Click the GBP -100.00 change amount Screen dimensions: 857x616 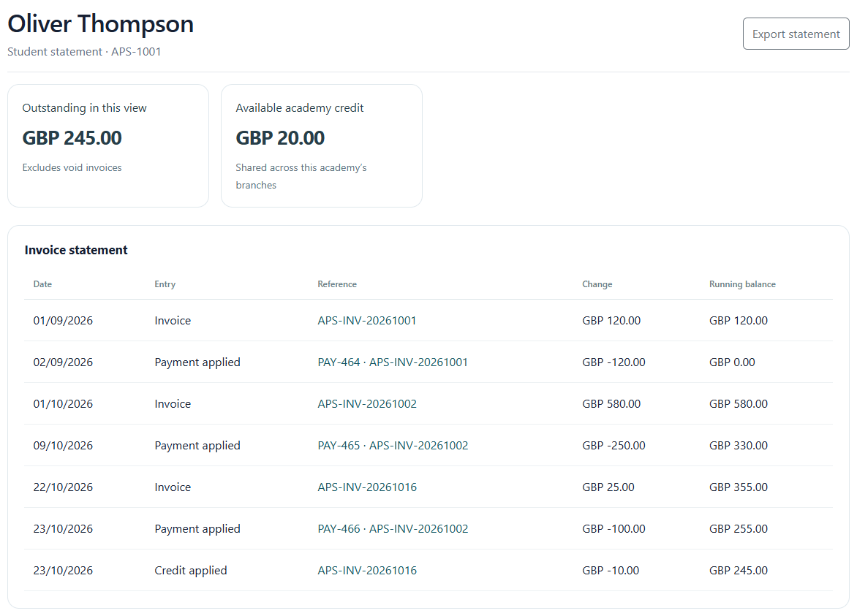pos(614,528)
